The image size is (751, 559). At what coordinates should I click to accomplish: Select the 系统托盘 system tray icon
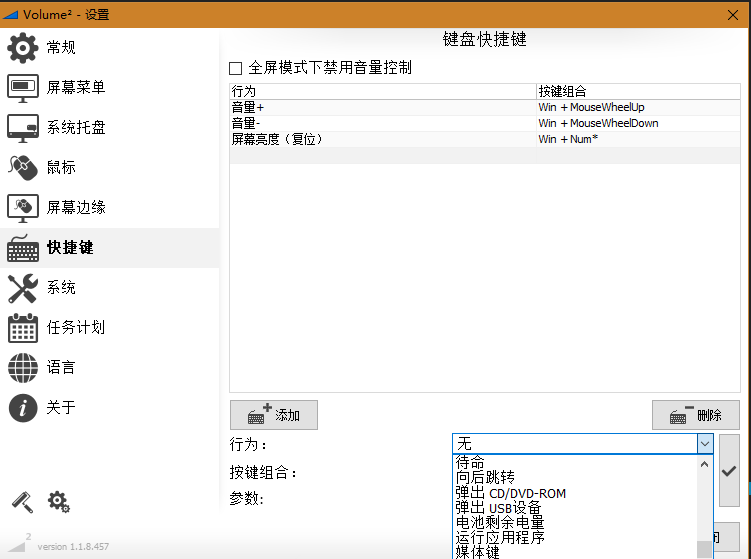tap(22, 127)
